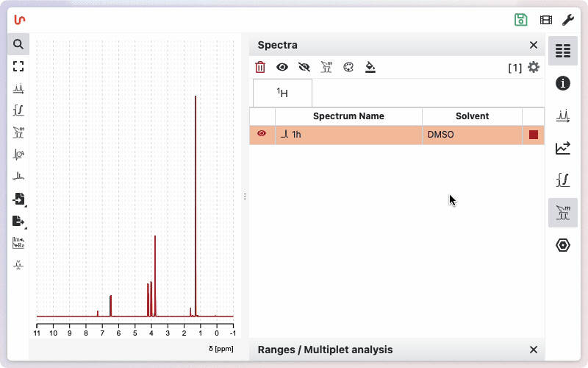Open the export file dropdown
588x368 pixels.
[x=18, y=221]
